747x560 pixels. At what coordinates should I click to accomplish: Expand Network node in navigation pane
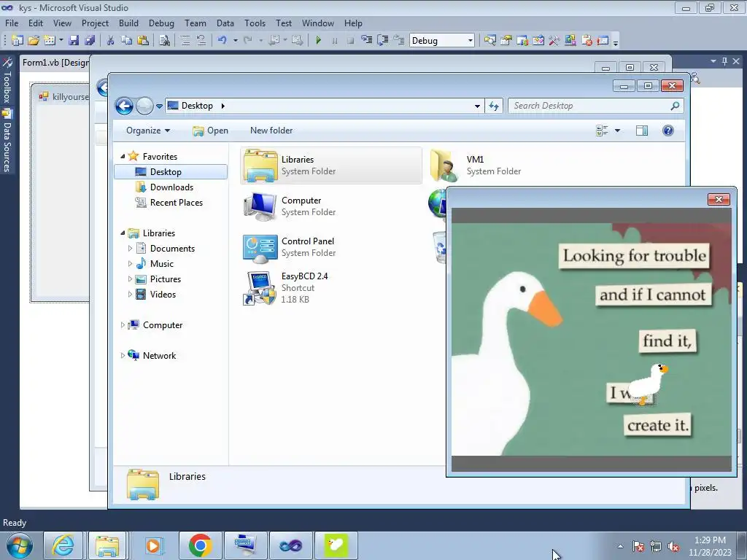123,355
